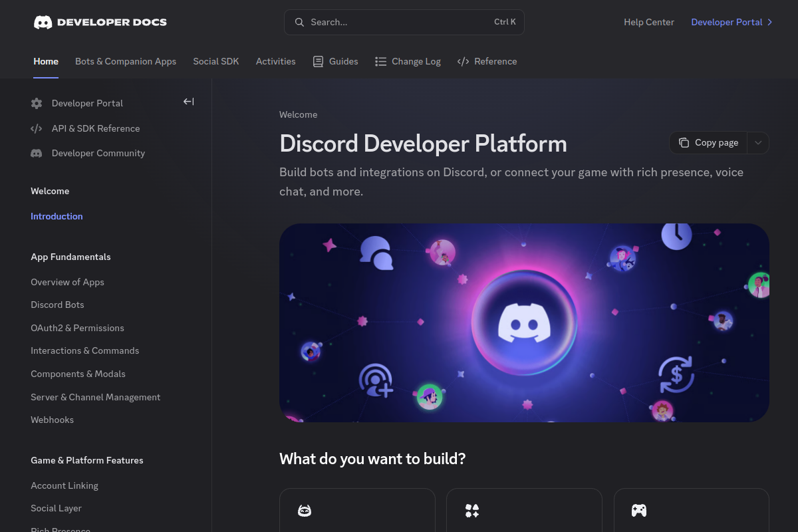This screenshot has width=798, height=532.
Task: Click the list icon next to Change Log
Action: tap(380, 61)
